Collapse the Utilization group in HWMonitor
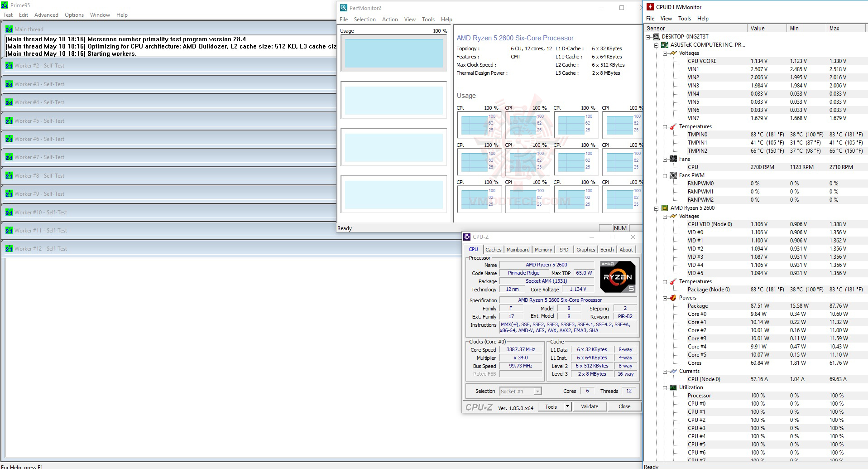This screenshot has width=868, height=469. click(665, 387)
